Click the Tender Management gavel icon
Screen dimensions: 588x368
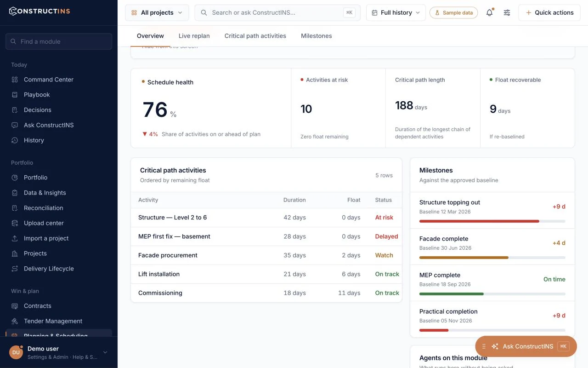[15, 321]
